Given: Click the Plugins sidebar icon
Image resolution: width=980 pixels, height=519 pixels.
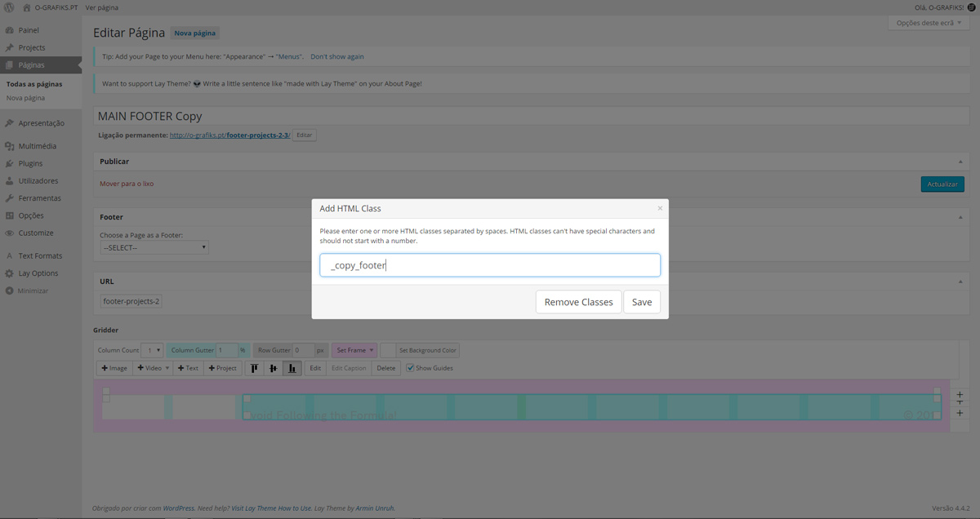Looking at the screenshot, I should (10, 163).
